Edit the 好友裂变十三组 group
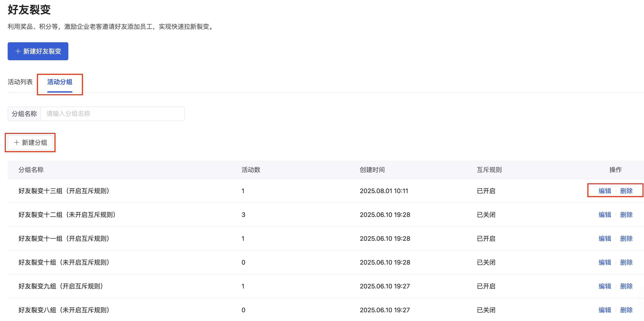The height and width of the screenshot is (321, 644). coord(605,191)
